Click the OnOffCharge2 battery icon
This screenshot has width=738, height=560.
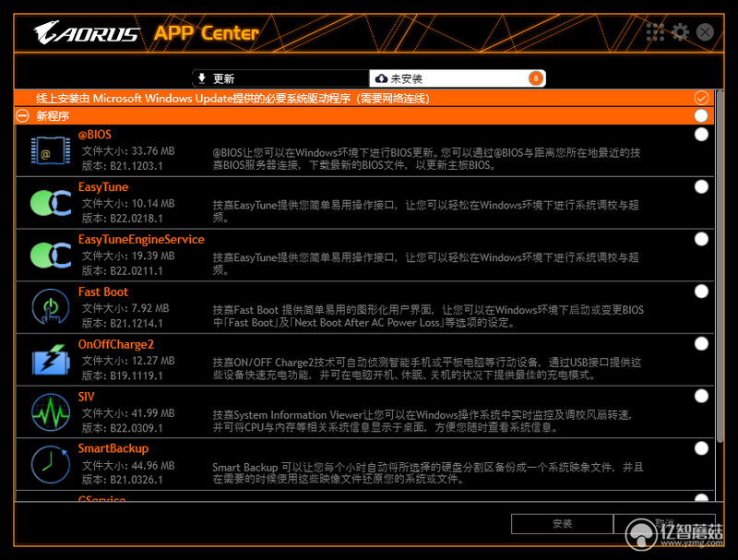(x=51, y=360)
